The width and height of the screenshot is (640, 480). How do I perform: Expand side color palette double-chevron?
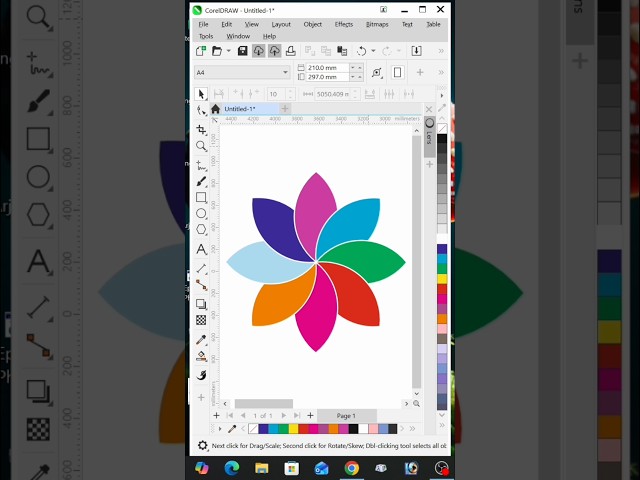click(442, 425)
